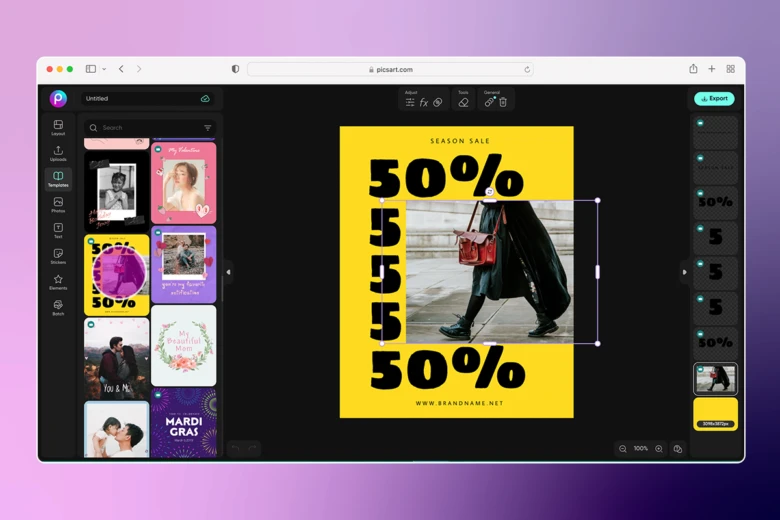Zoom out of the canvas

623,449
